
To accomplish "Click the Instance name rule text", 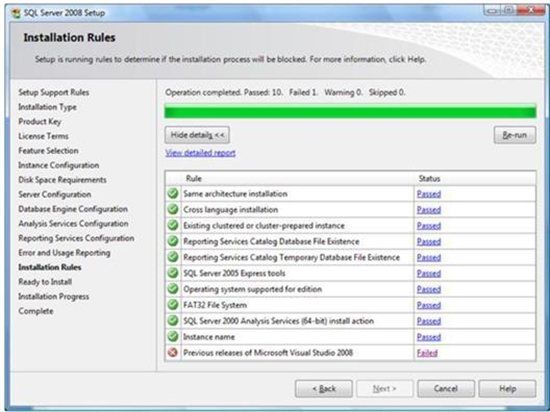I will 209,337.
